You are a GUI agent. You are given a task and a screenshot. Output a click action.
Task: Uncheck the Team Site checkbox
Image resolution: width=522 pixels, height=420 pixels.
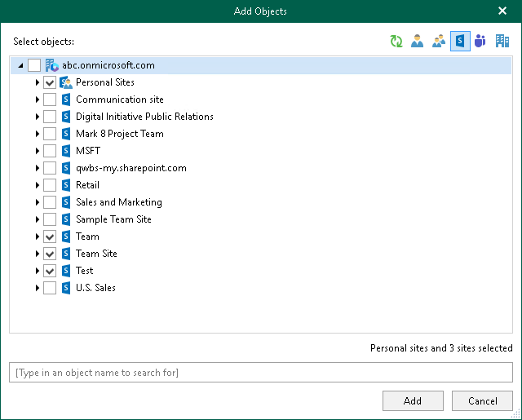click(50, 254)
